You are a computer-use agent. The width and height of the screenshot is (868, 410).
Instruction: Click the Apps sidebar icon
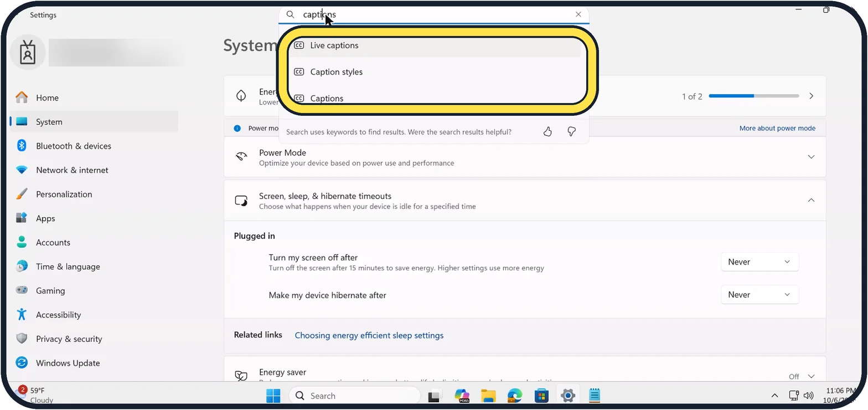click(22, 218)
